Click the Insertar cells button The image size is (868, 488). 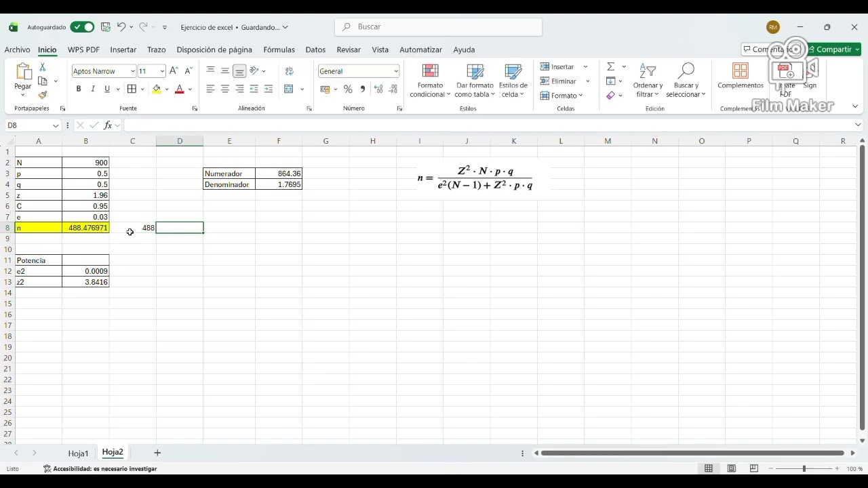(x=558, y=67)
